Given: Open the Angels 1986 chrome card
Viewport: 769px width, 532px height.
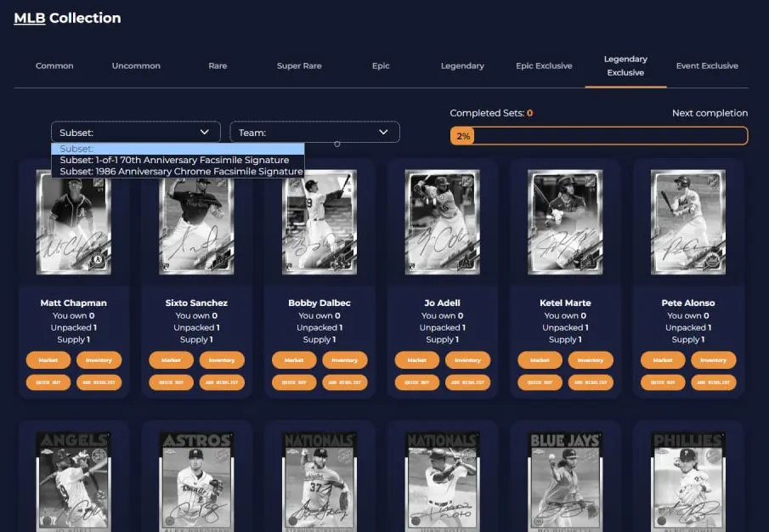Looking at the screenshot, I should click(74, 482).
